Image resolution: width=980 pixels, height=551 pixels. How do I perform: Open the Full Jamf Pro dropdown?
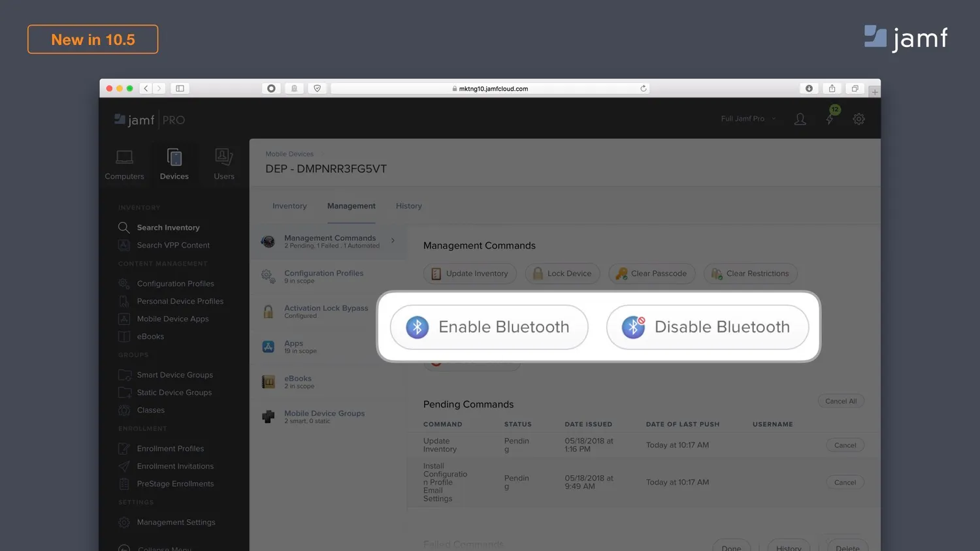click(747, 119)
